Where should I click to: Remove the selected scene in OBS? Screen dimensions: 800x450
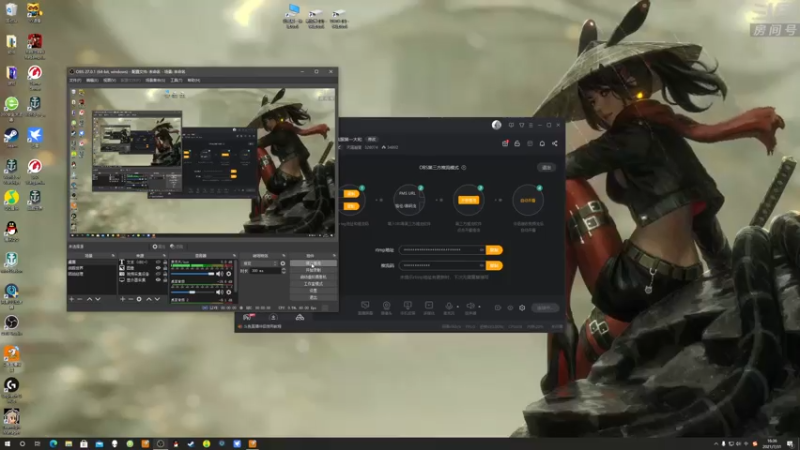tap(80, 299)
